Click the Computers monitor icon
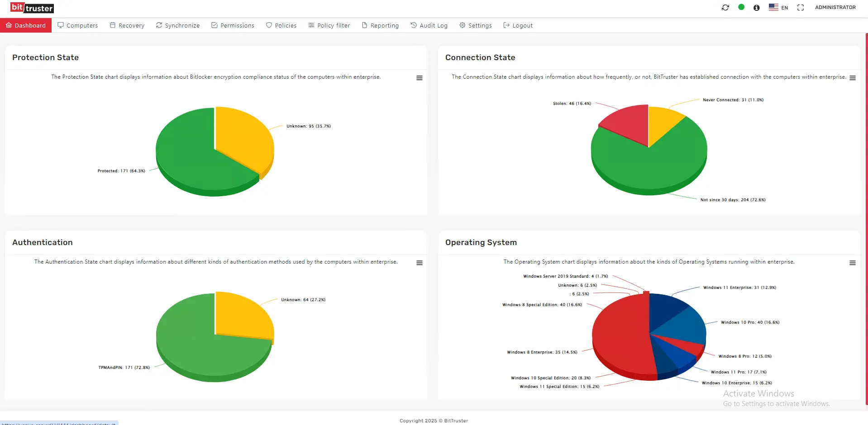 click(x=61, y=25)
